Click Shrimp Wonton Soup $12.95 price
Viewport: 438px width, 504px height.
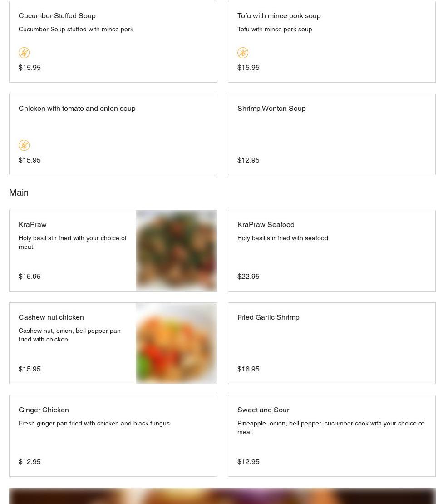(x=248, y=160)
